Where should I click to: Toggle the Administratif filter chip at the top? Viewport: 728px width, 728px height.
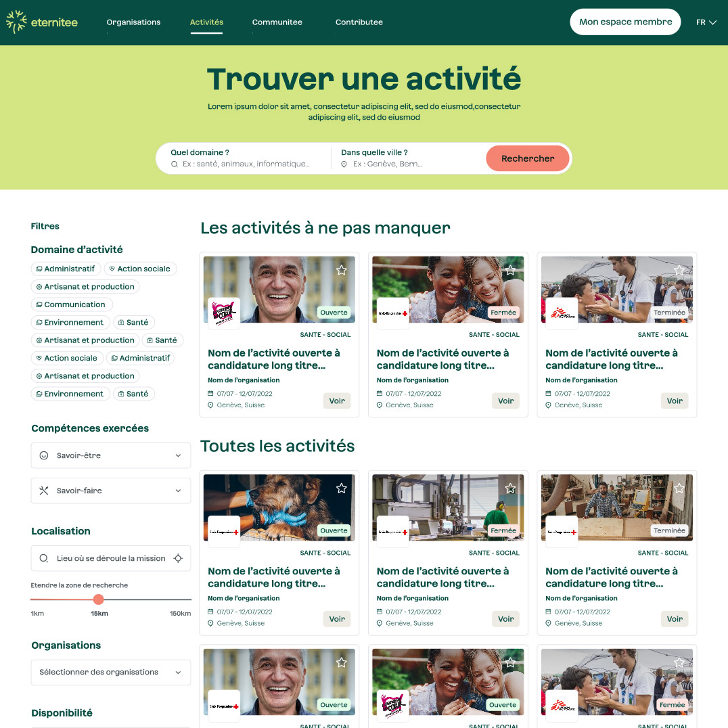[66, 269]
